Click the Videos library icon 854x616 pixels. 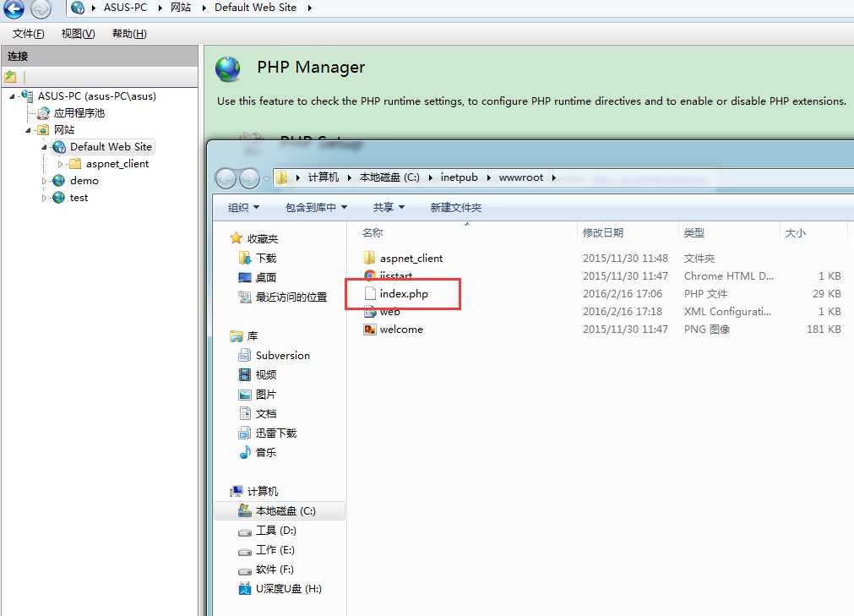click(x=245, y=374)
